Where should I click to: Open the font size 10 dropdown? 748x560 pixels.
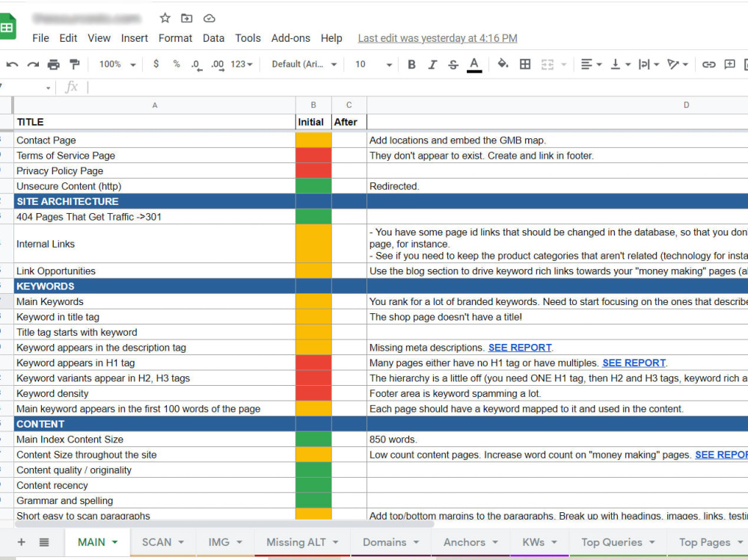[373, 64]
